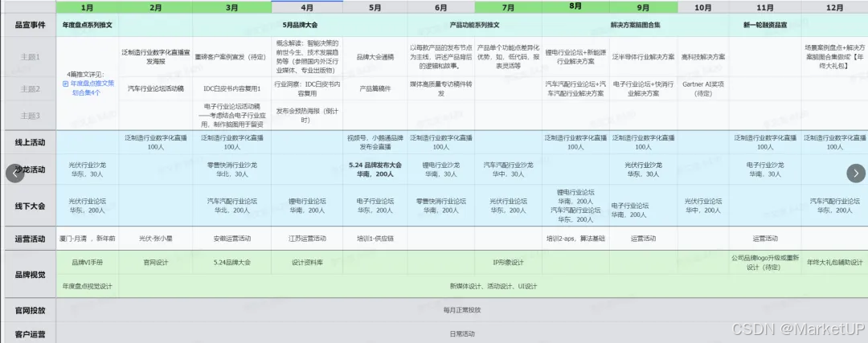Click the 客户运营 row header

coord(31,334)
